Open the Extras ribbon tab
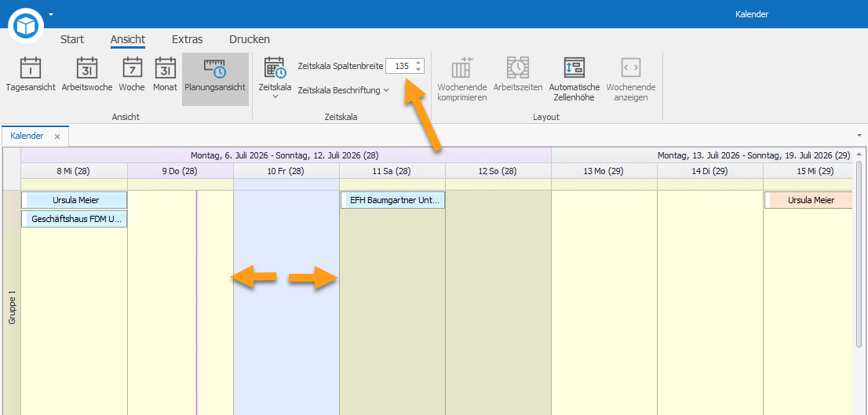The width and height of the screenshot is (868, 415). click(187, 39)
